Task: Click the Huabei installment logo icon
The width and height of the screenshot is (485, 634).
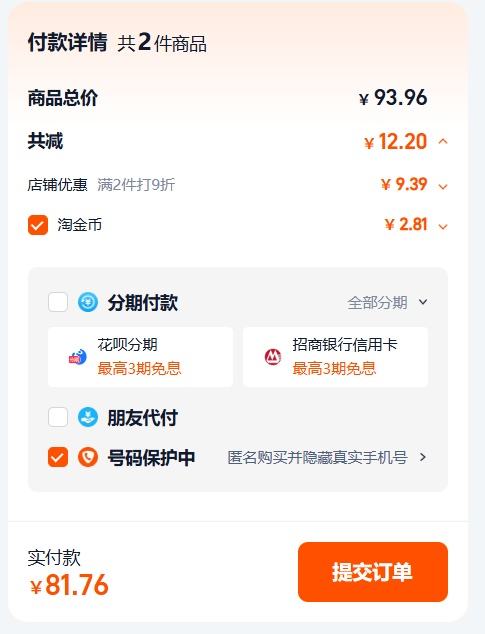Action: click(78, 357)
